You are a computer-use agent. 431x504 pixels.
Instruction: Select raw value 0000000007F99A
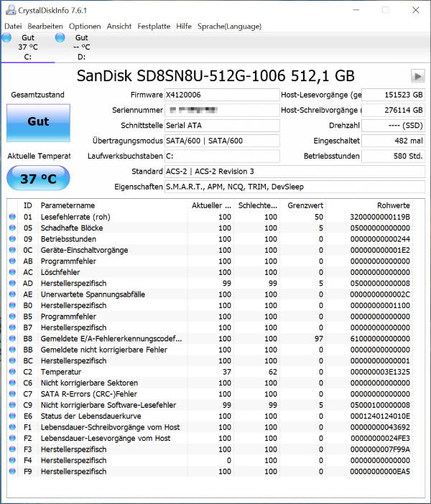coord(380,449)
